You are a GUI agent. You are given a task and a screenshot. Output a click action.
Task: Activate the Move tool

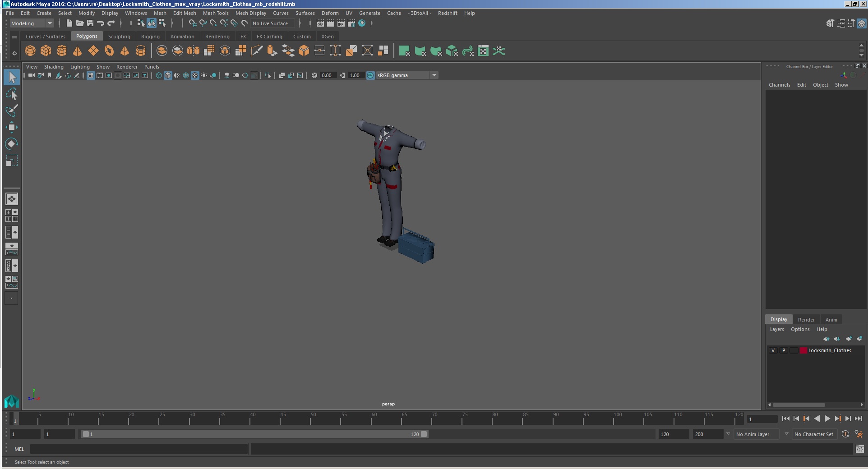pos(12,127)
